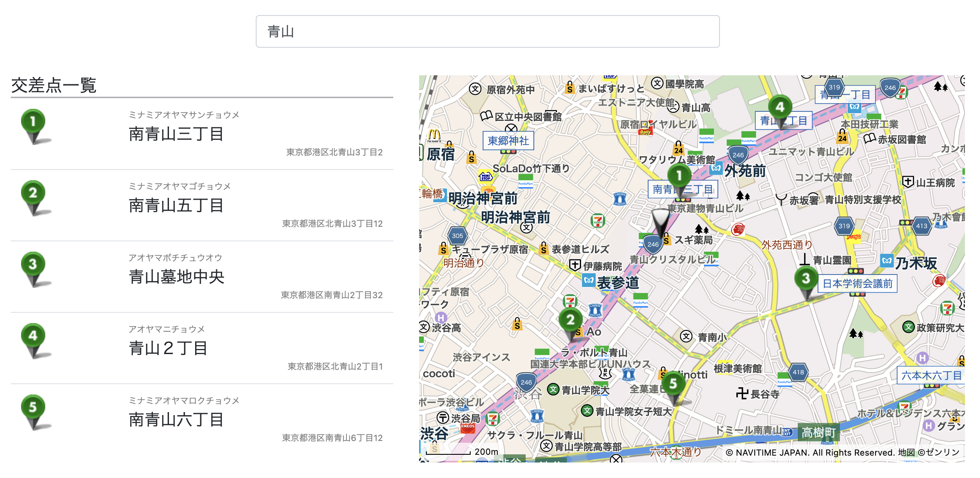The image size is (980, 478).
Task: Click the 渋谷局 post office icon
Action: tap(443, 417)
